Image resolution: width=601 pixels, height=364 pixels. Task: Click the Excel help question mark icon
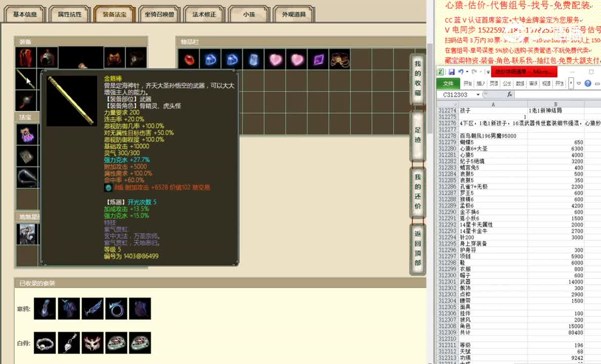pyautogui.click(x=587, y=83)
